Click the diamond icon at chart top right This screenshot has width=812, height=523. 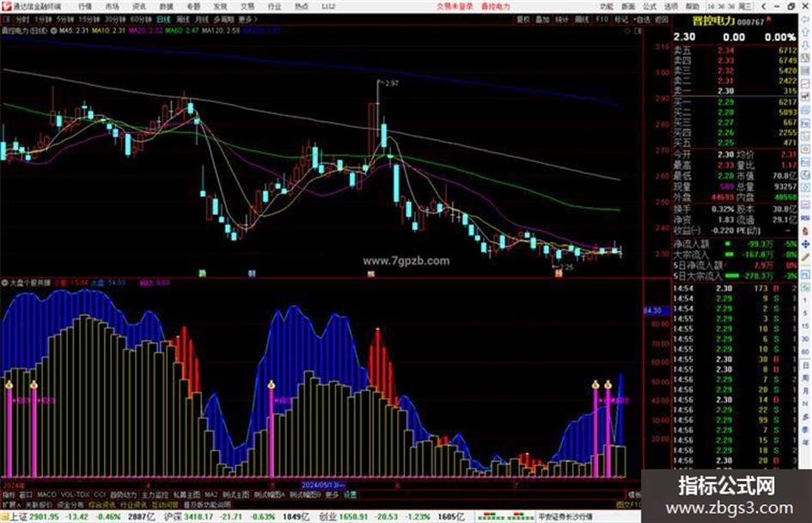click(x=627, y=31)
